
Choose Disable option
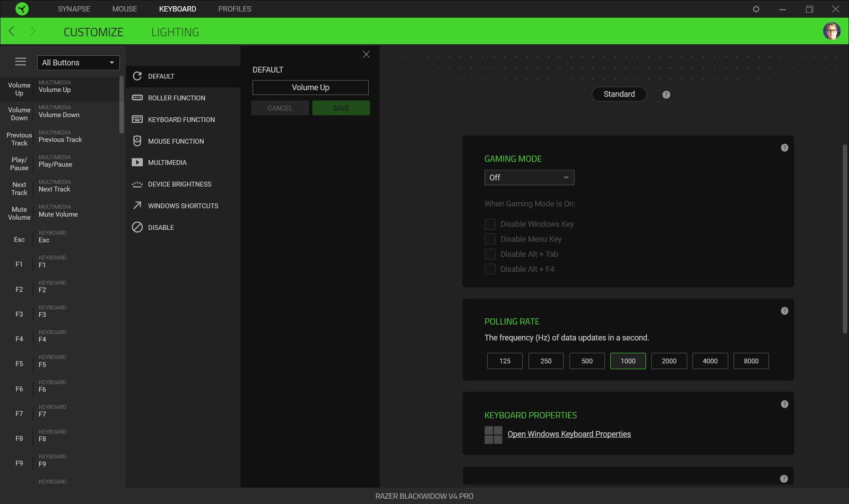click(x=183, y=227)
